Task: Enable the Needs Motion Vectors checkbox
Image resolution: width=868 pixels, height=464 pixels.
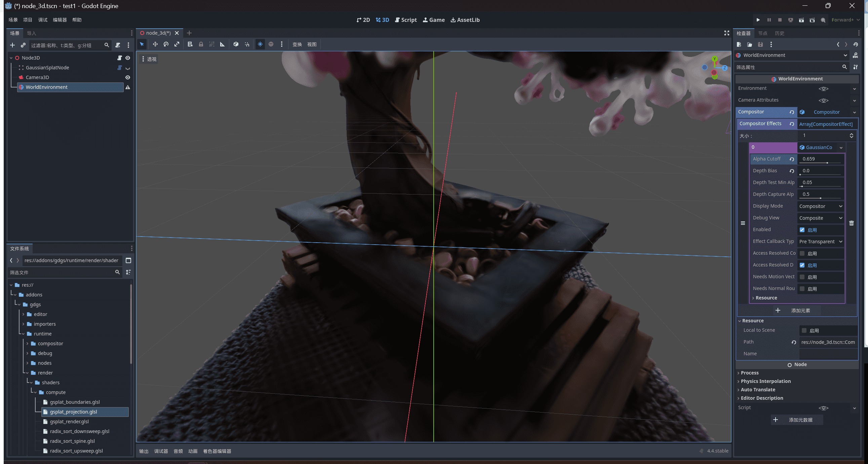Action: (803, 277)
